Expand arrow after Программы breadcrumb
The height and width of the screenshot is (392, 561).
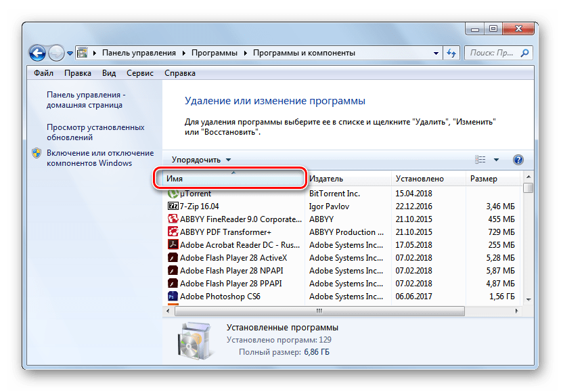[246, 53]
